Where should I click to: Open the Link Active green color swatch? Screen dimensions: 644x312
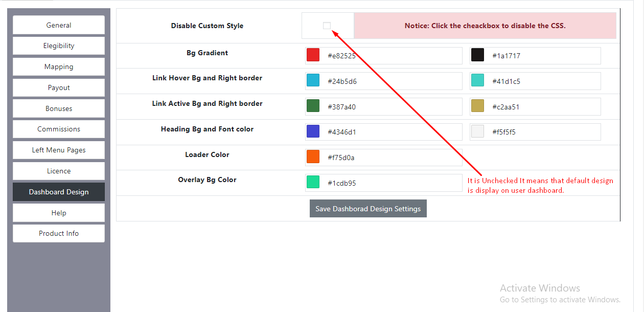click(313, 106)
